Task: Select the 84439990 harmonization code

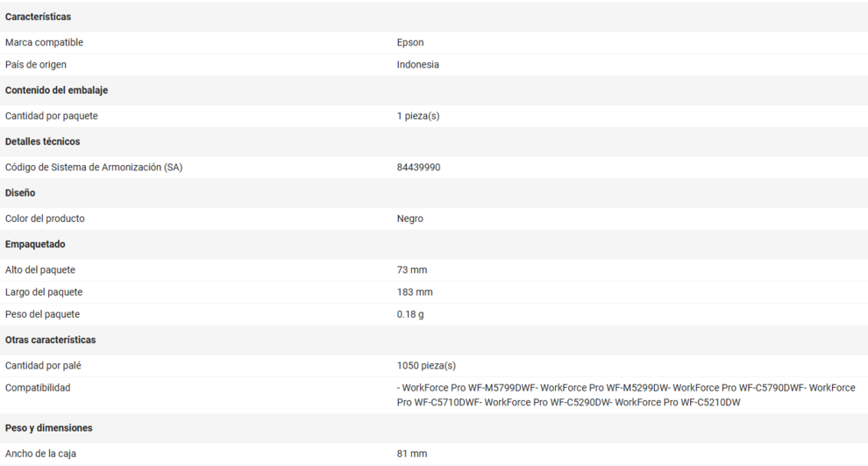Action: (418, 167)
